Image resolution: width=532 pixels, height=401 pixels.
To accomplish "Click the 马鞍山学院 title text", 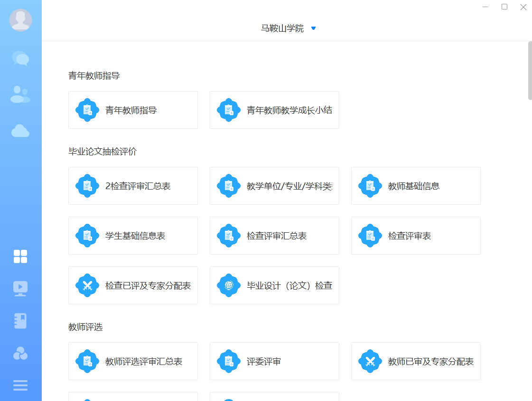I will point(282,28).
